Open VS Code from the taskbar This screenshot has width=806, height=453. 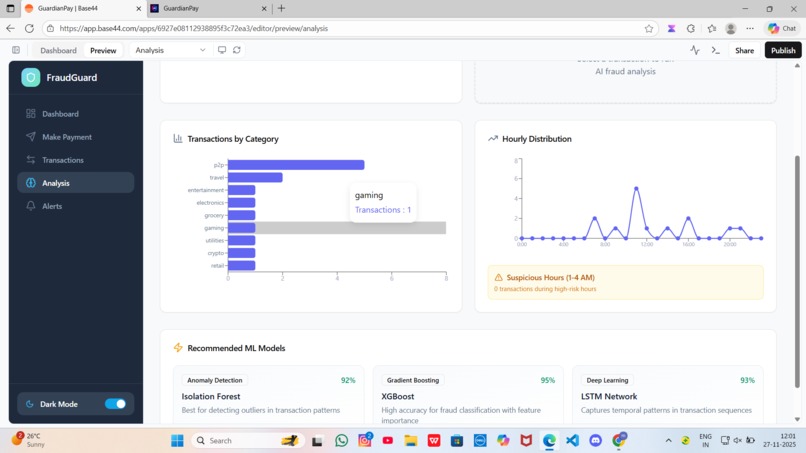[572, 441]
